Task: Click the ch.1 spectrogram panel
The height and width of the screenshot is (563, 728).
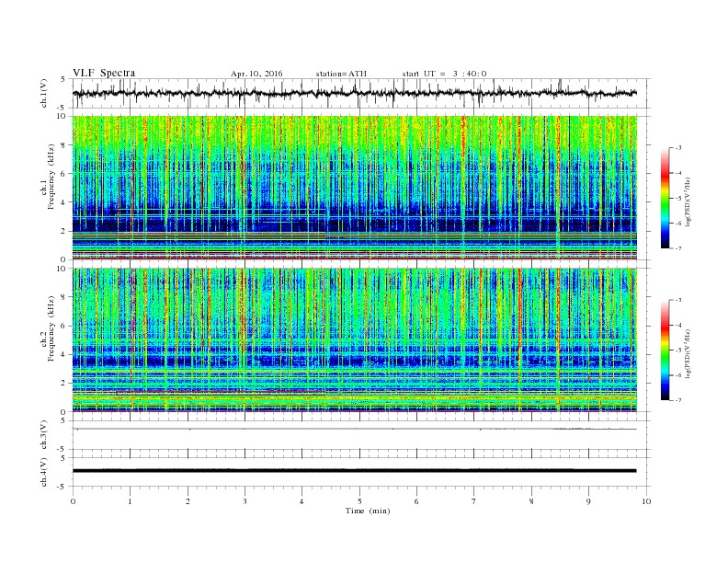Action: [355, 188]
